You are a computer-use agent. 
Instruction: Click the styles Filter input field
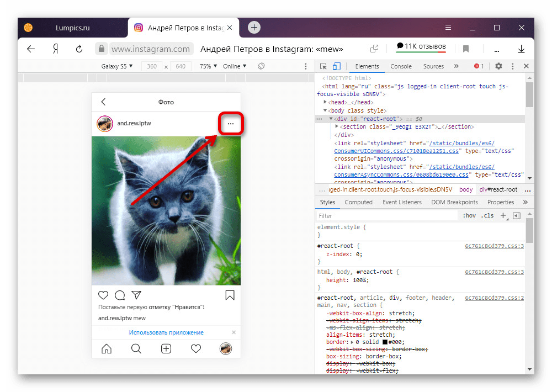click(x=386, y=216)
